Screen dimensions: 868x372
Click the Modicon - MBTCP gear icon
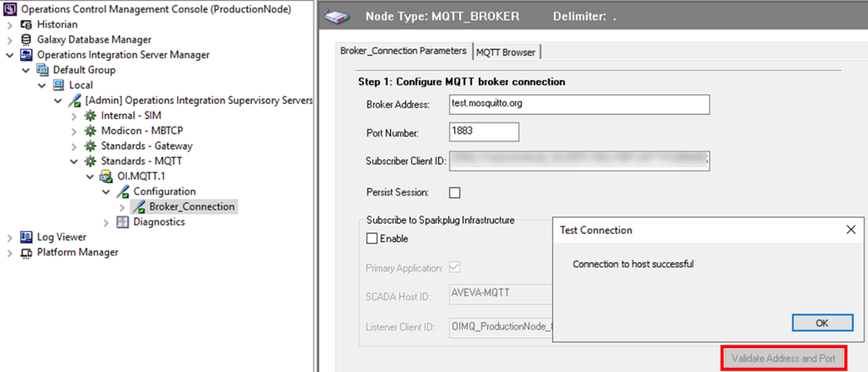pyautogui.click(x=90, y=130)
